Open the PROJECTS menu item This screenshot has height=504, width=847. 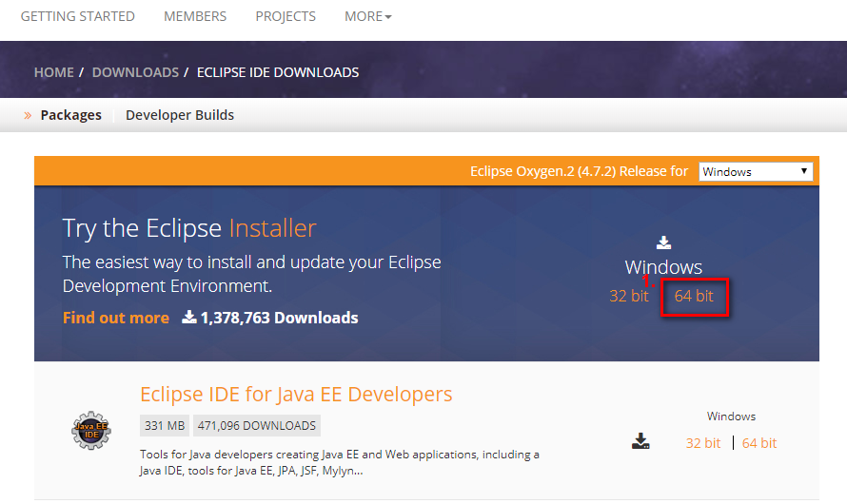(286, 16)
